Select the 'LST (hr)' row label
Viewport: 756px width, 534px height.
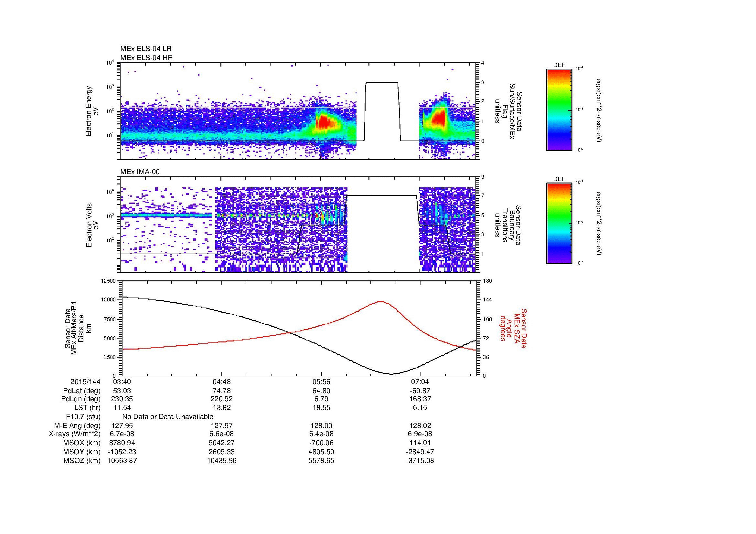87,408
